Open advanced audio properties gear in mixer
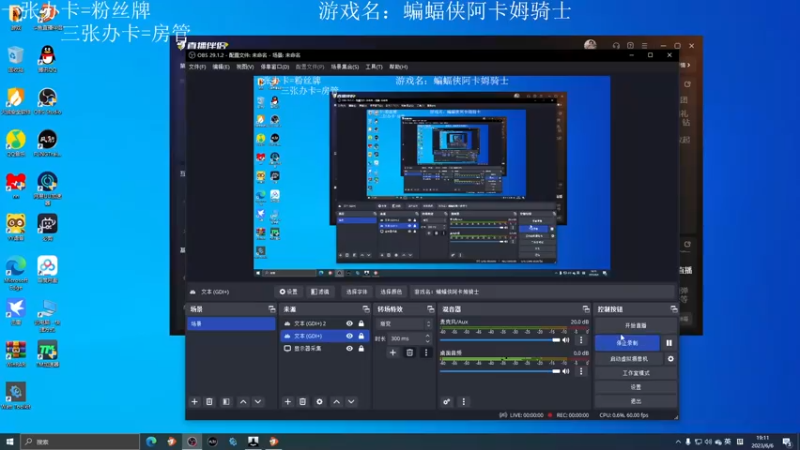800x450 pixels. (446, 402)
